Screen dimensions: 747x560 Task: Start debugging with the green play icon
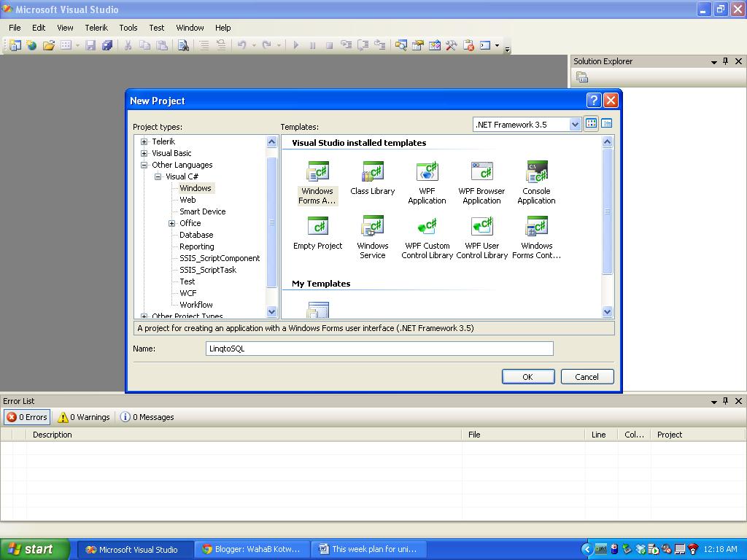tap(295, 45)
